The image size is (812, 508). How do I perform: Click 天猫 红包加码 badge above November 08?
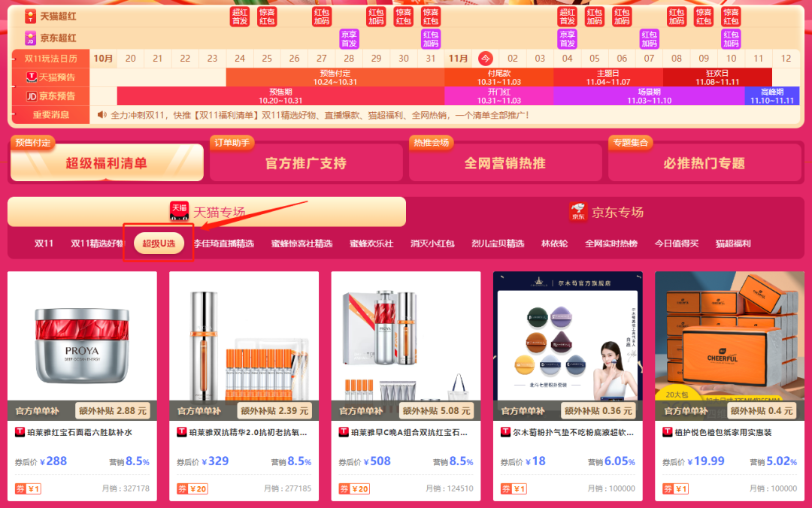tap(677, 17)
